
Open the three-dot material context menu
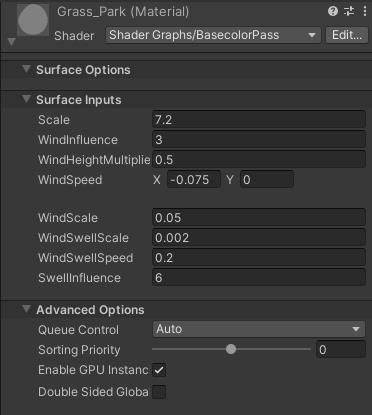point(365,11)
